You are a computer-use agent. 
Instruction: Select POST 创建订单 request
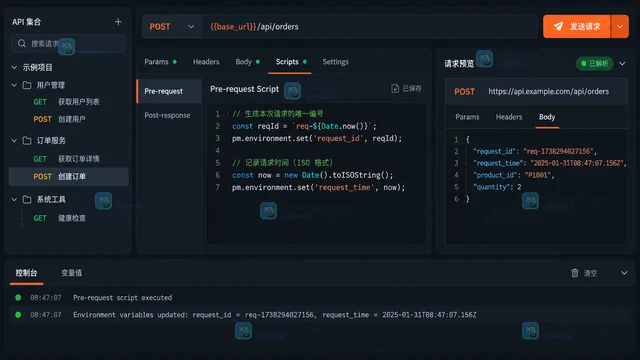[x=69, y=176]
